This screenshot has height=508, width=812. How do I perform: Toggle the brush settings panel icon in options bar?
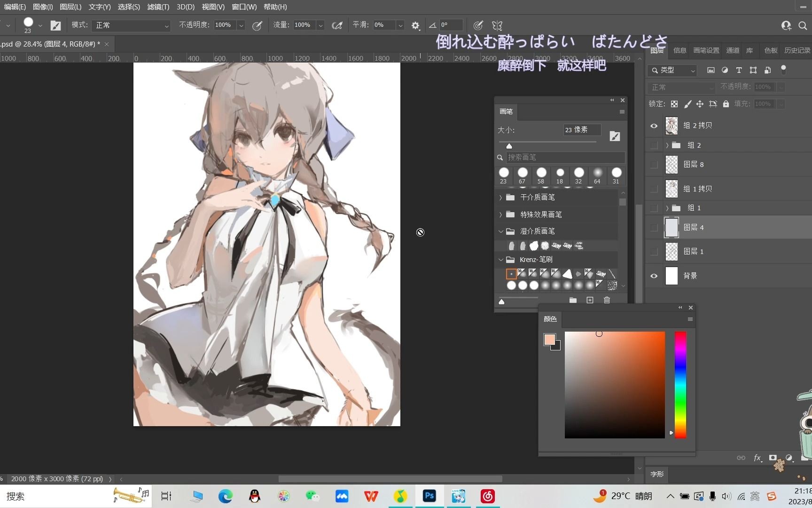pyautogui.click(x=55, y=25)
